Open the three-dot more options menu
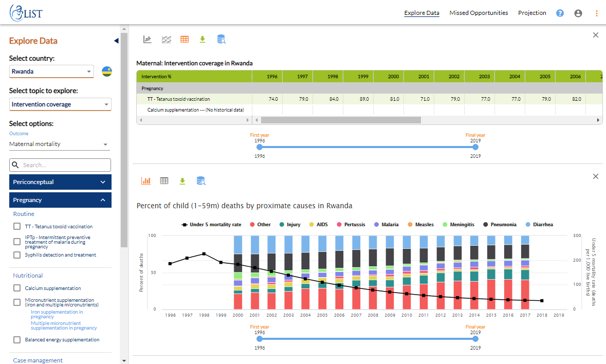The width and height of the screenshot is (606, 364). click(x=596, y=13)
